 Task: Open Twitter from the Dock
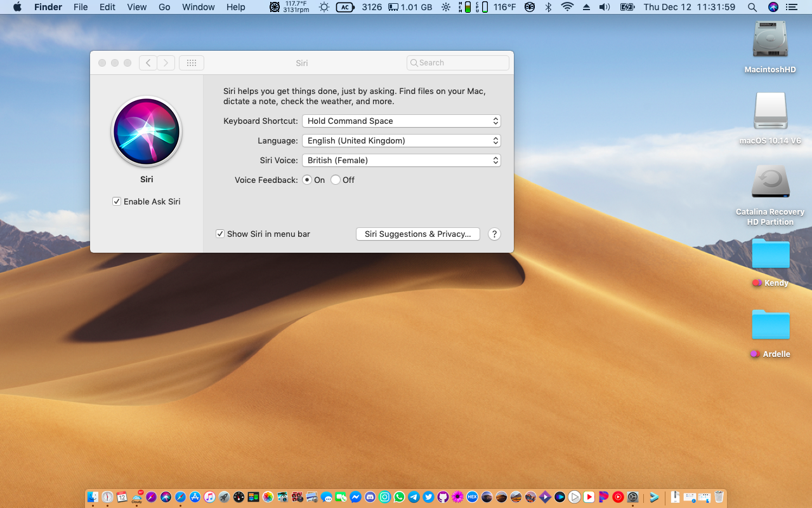428,497
